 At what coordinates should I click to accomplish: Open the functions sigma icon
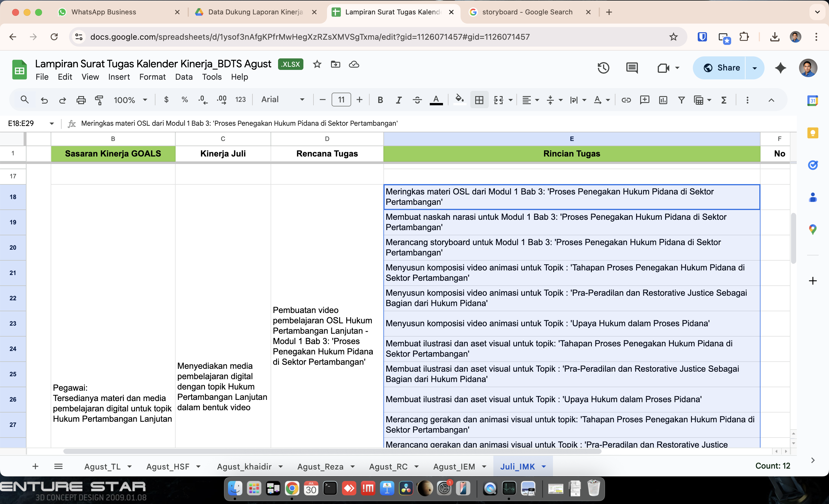(x=724, y=100)
